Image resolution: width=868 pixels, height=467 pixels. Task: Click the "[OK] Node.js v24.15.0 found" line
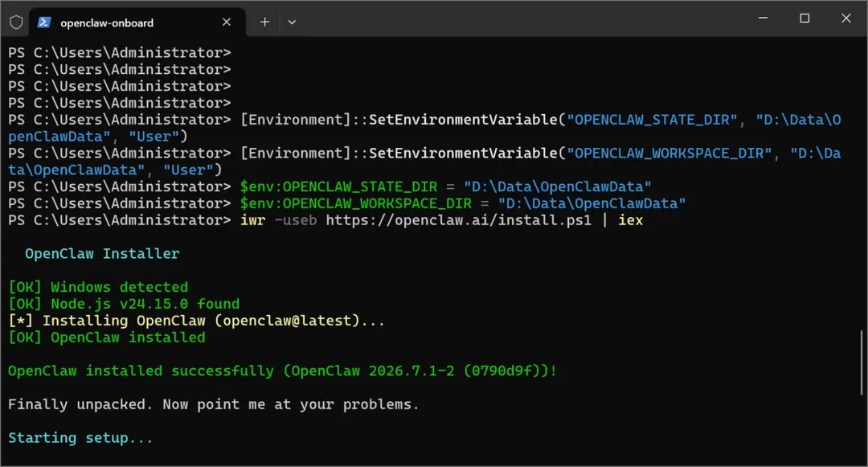point(124,304)
